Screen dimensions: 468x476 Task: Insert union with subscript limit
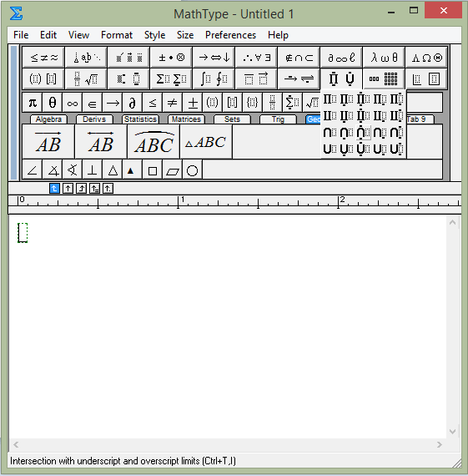click(x=380, y=149)
